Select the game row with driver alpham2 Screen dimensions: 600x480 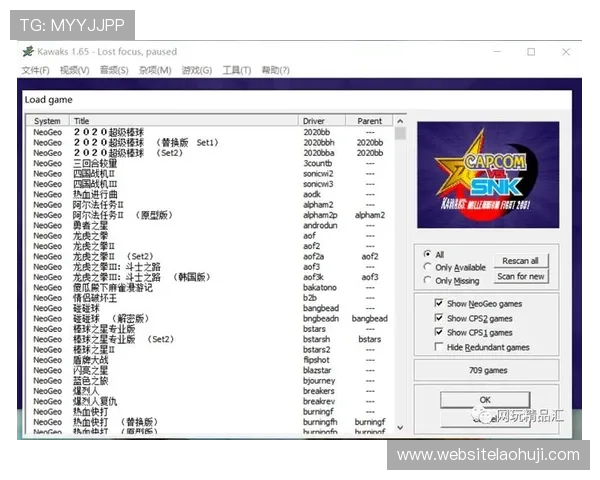[210, 204]
